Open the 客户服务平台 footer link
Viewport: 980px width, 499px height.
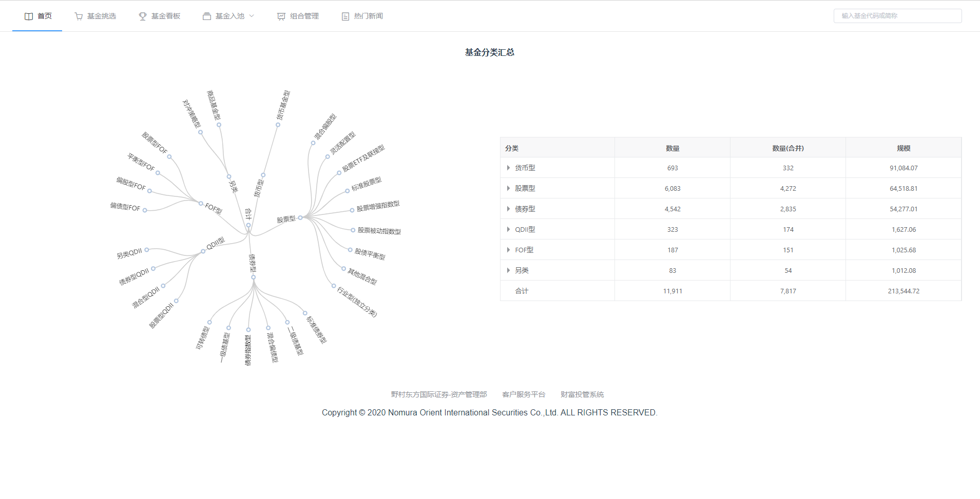click(x=524, y=394)
